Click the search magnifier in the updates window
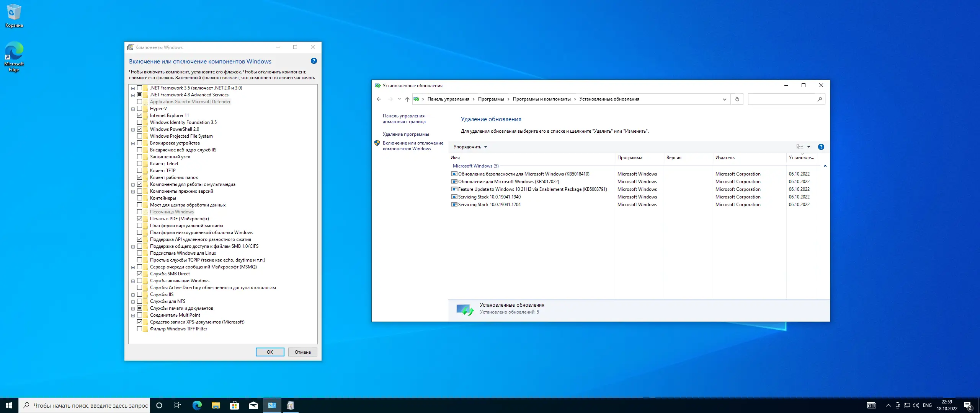The width and height of the screenshot is (980, 413). point(819,99)
